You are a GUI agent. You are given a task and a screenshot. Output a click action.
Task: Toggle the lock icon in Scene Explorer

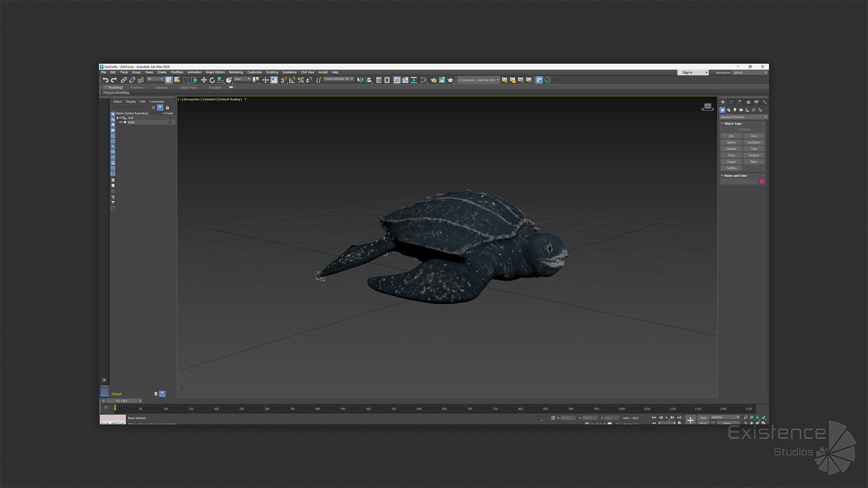(167, 108)
